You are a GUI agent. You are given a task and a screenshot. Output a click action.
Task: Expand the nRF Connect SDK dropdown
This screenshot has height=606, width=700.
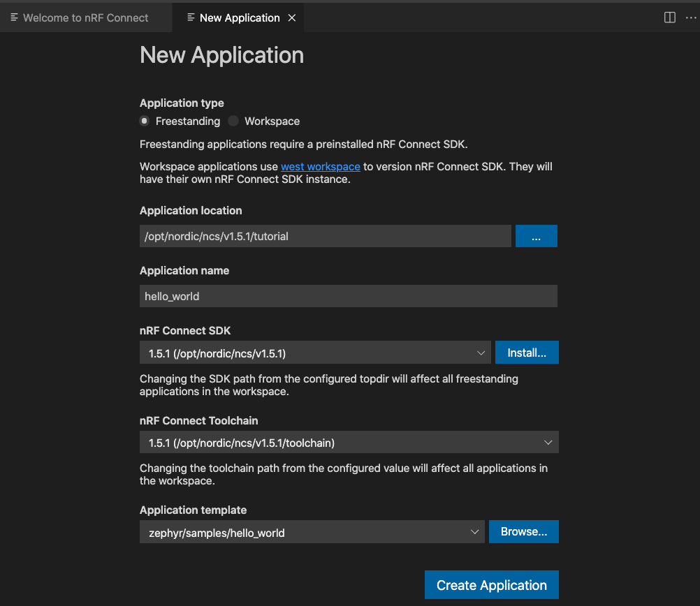click(x=481, y=353)
